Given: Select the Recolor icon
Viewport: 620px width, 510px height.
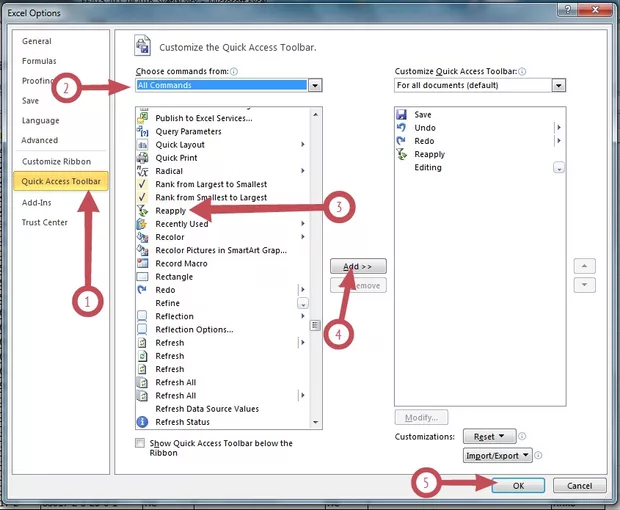Looking at the screenshot, I should [x=142, y=237].
